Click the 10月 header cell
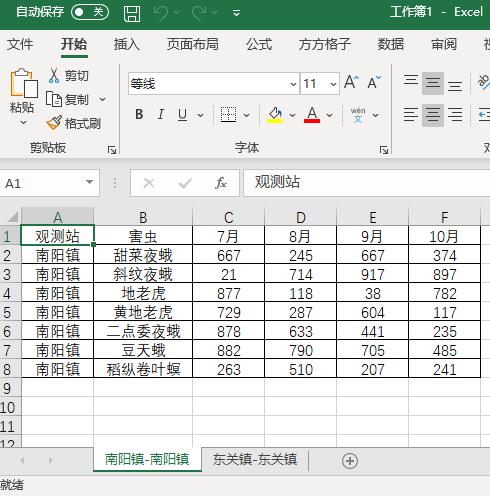This screenshot has height=496, width=490. (x=444, y=236)
